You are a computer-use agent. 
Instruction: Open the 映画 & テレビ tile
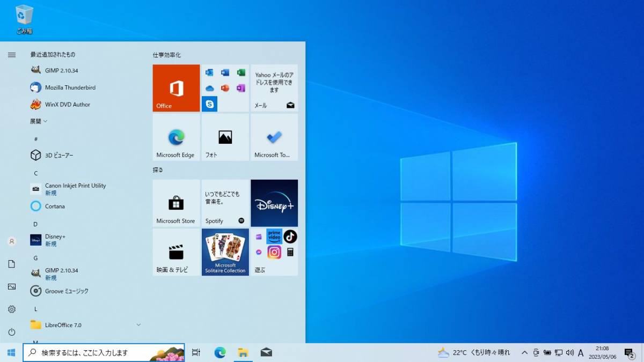176,252
